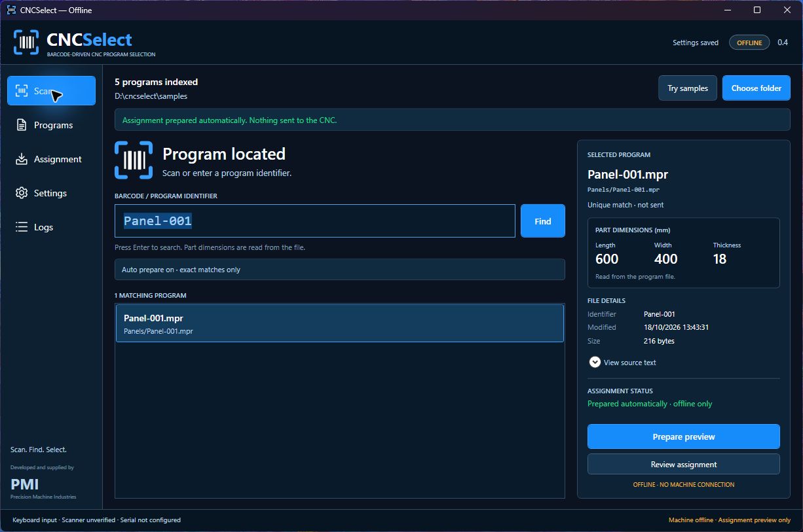Expand View source text chevron

(x=595, y=362)
